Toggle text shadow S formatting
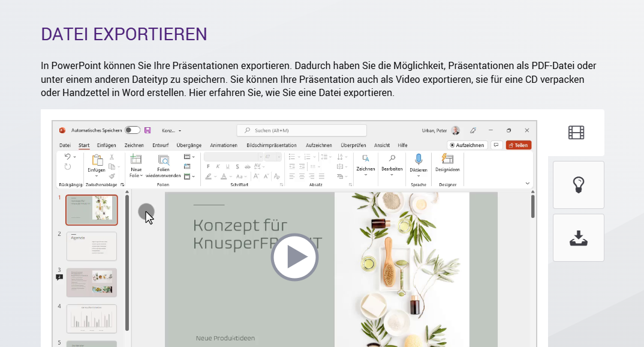Screen dimensions: 644x347 coord(237,166)
